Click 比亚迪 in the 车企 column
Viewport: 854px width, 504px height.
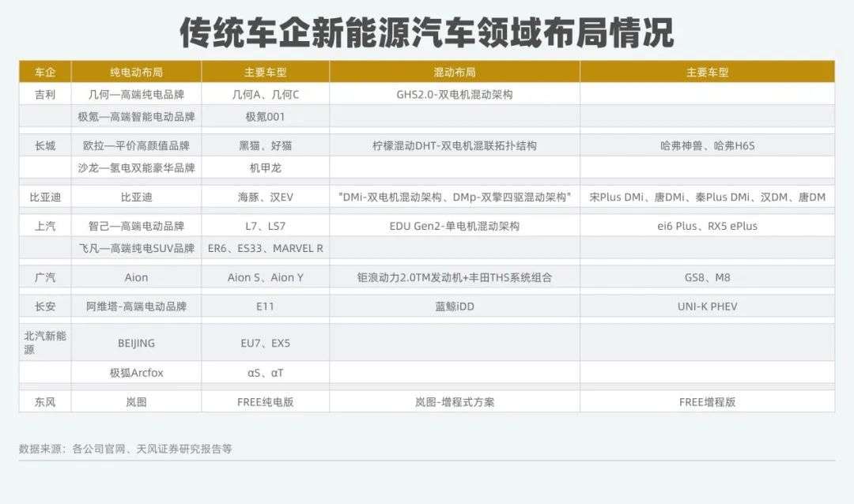click(45, 197)
